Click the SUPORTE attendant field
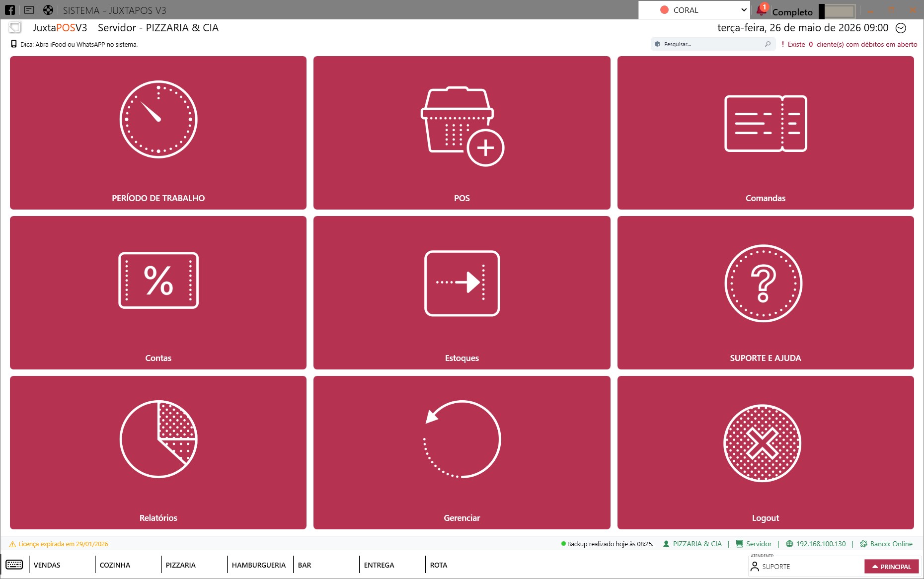The width and height of the screenshot is (924, 579). [806, 567]
